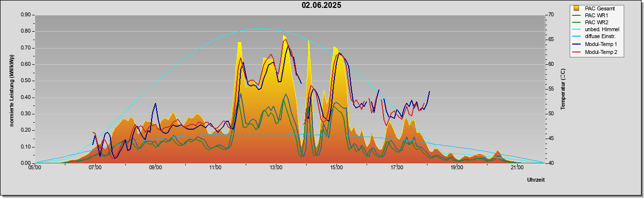Select the 'diffuse Einstr.' legend label
This screenshot has width=644, height=198.
pos(600,37)
